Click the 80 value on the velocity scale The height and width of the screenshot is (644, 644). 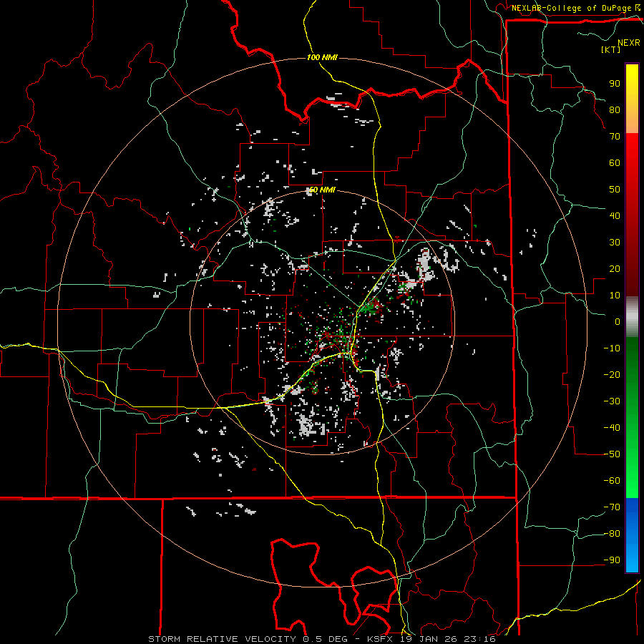tap(615, 109)
